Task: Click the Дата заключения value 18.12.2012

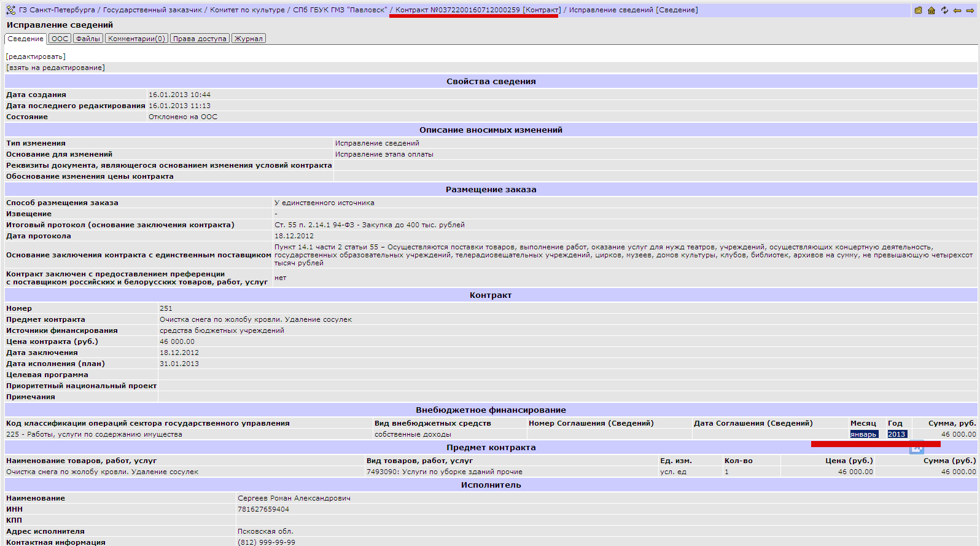Action: (x=179, y=353)
